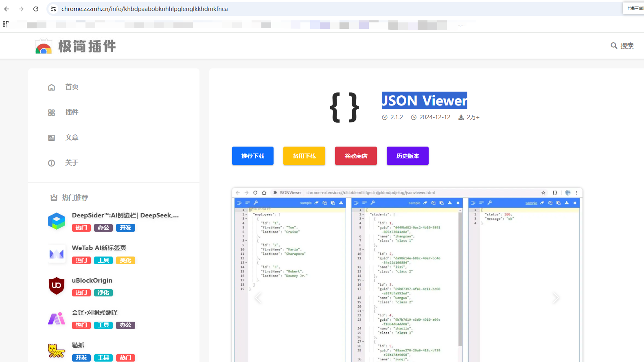Image resolution: width=644 pixels, height=362 pixels.
Task: Click the 首页 home icon
Action: [x=51, y=87]
